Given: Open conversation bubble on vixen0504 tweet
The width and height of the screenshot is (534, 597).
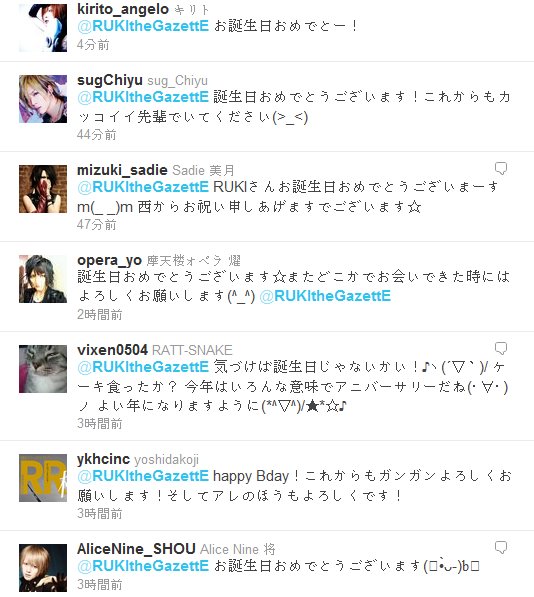Looking at the screenshot, I should 501,348.
